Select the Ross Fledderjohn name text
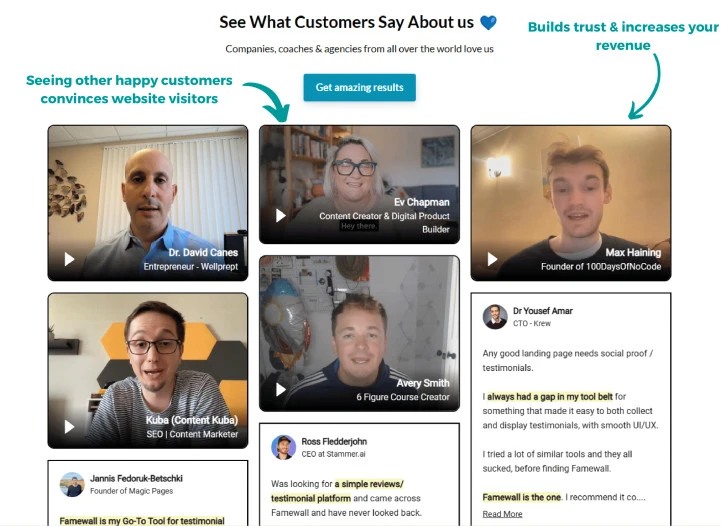Image resolution: width=721 pixels, height=526 pixels. click(x=334, y=441)
